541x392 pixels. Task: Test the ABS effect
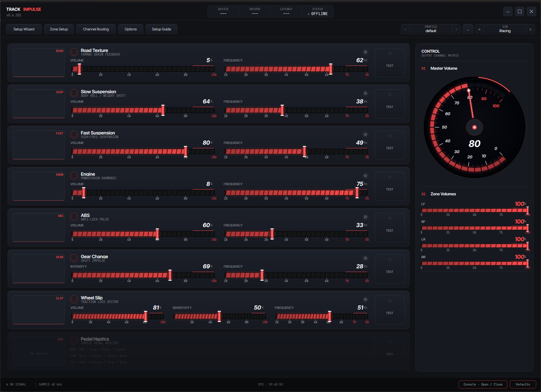coord(390,227)
